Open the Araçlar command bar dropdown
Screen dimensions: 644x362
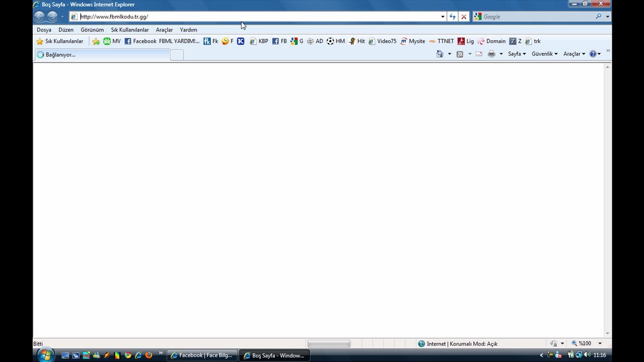point(574,54)
